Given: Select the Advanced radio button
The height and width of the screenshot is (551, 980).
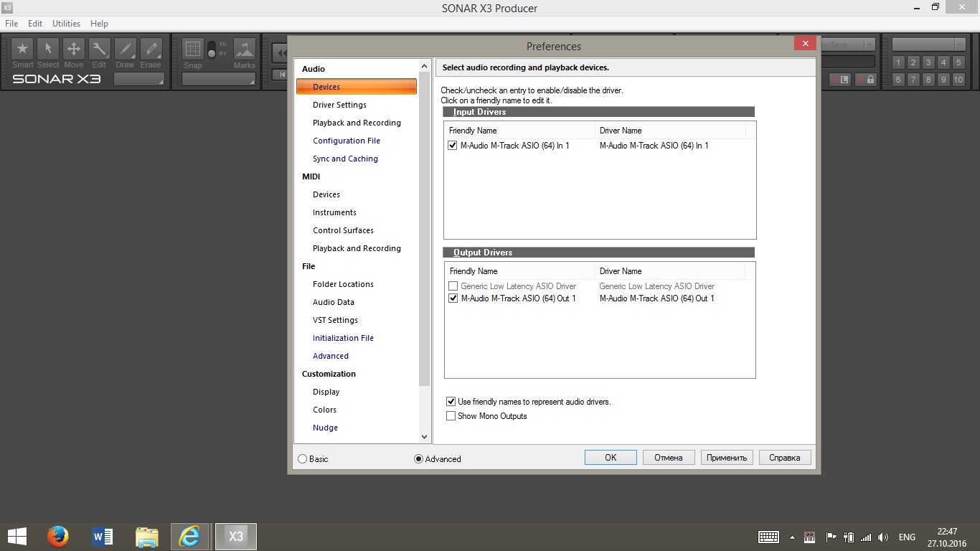Looking at the screenshot, I should pos(419,459).
